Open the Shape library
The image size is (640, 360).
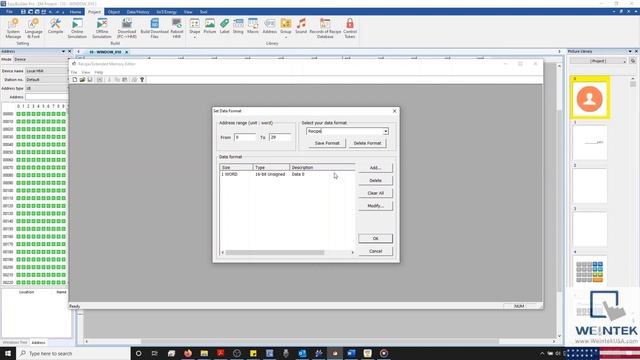pyautogui.click(x=195, y=27)
